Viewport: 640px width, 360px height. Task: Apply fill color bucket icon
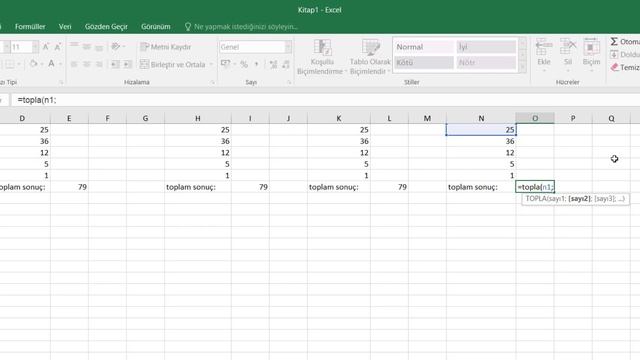point(33,64)
